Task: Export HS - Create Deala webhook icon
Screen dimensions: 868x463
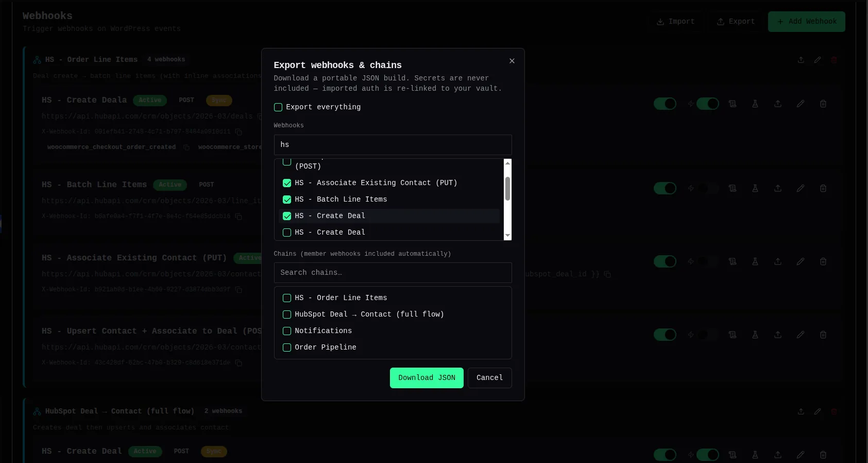Action: tap(778, 104)
